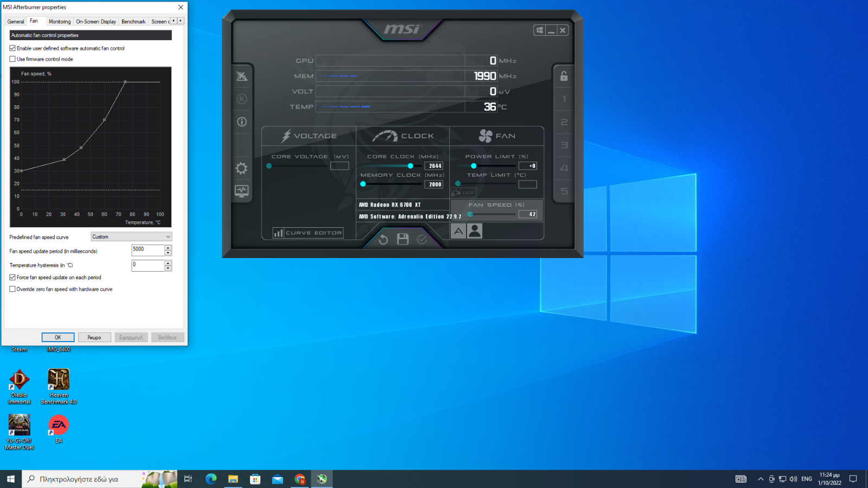
Task: Open the Mail app from the taskbar
Action: [x=278, y=479]
